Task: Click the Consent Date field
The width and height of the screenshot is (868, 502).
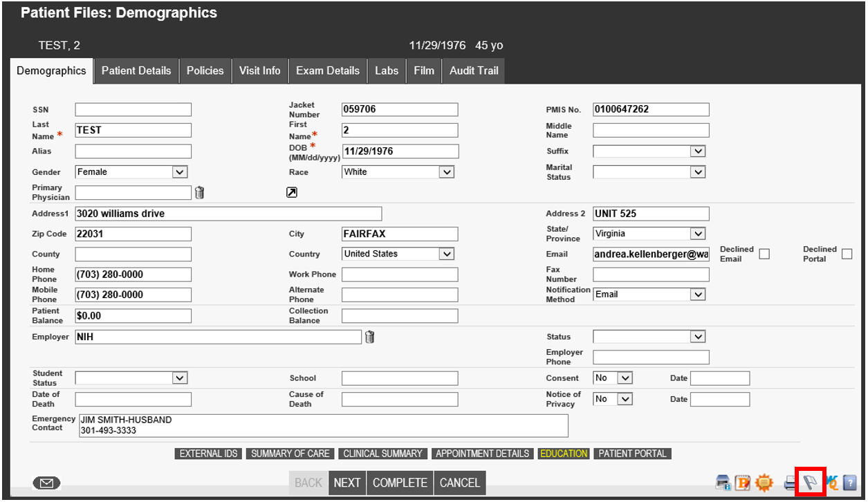Action: pos(720,378)
